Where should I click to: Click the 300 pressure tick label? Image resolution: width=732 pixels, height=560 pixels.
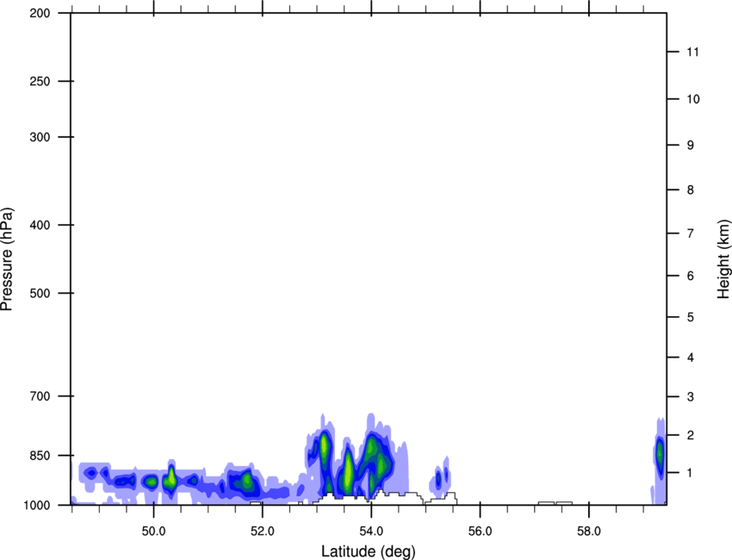(40, 137)
